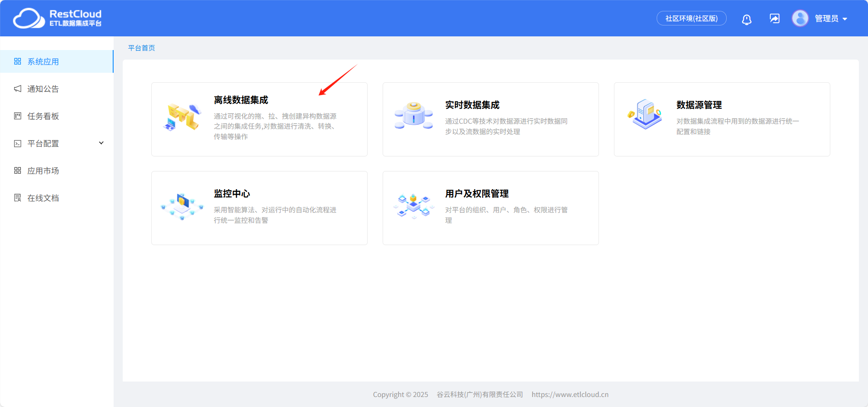The image size is (868, 407).
Task: Select 系统应用 in the sidebar
Action: click(57, 61)
